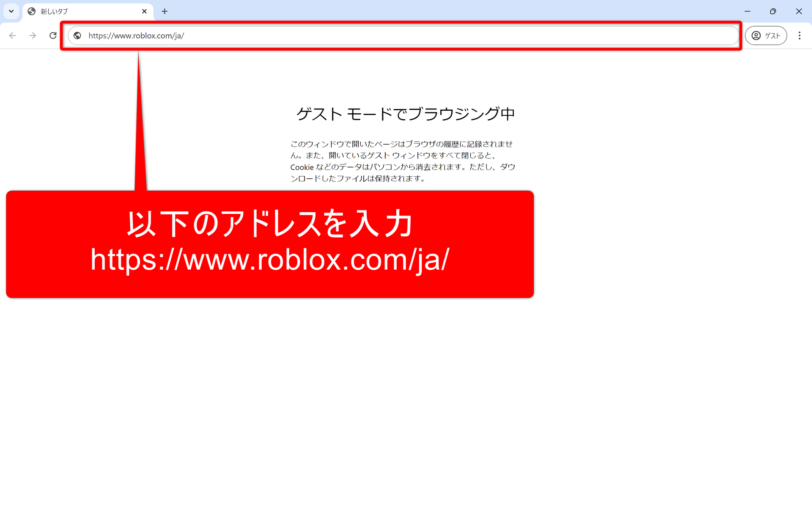
Task: Go forward with the forward arrow
Action: click(33, 36)
